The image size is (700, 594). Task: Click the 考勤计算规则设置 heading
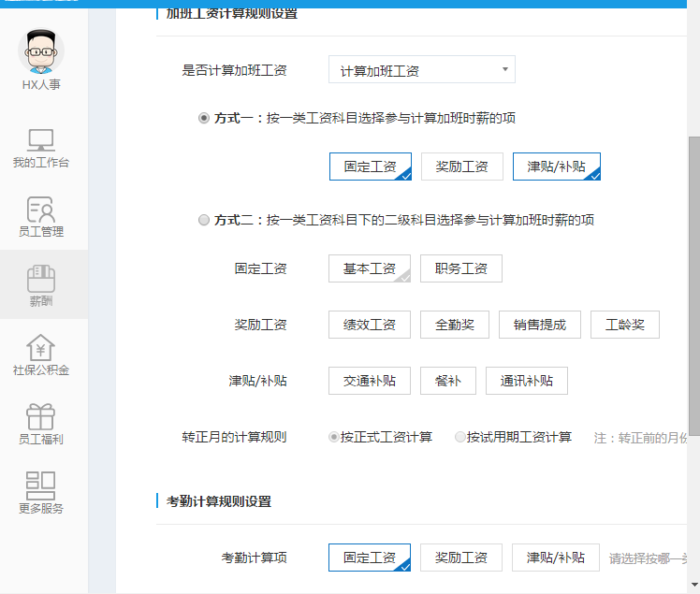[219, 501]
